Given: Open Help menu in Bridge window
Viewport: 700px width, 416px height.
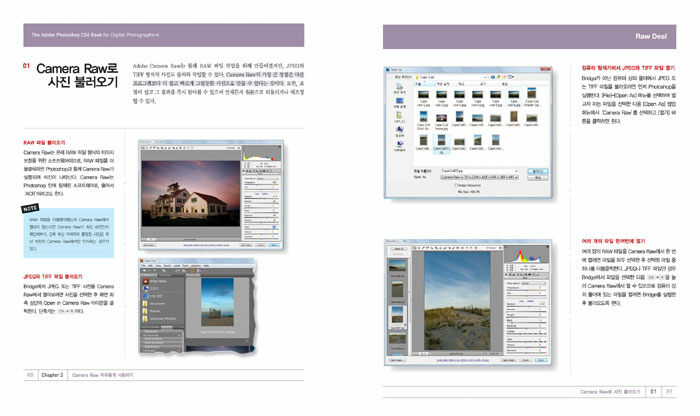Looking at the screenshot, I should 206,266.
